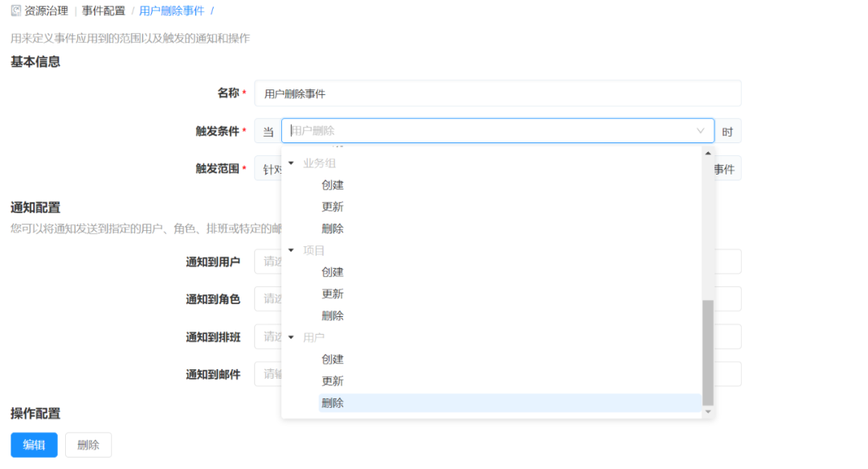Click the scrollbar down arrow in the dropdown
868x469 pixels.
click(707, 411)
